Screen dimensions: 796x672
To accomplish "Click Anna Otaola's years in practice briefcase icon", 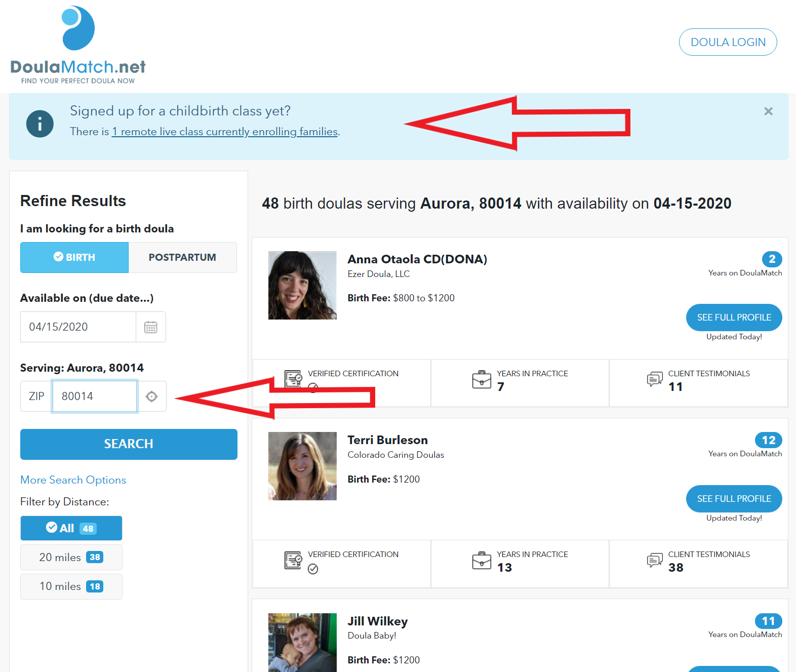I will click(482, 379).
